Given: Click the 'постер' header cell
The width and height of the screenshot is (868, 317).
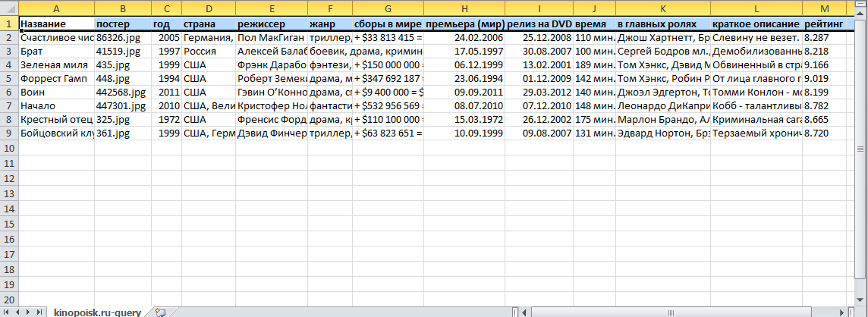Looking at the screenshot, I should coord(122,24).
